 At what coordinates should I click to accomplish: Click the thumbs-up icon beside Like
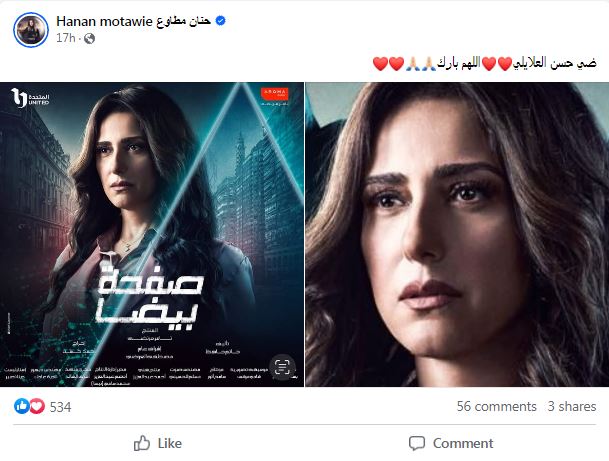pos(142,443)
